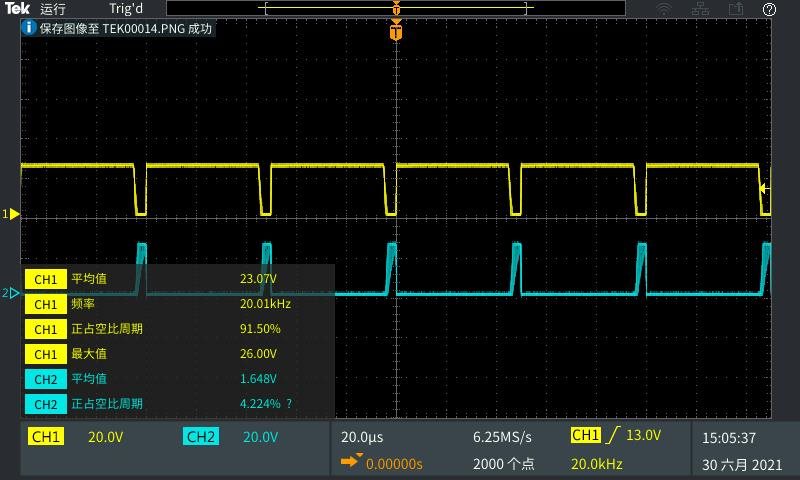Open the help question mark icon

(769, 9)
